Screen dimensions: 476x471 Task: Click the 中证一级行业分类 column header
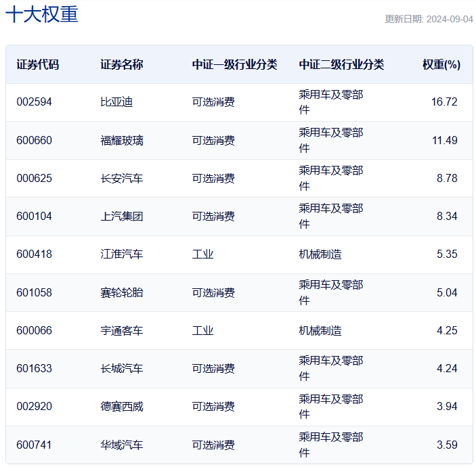point(235,65)
